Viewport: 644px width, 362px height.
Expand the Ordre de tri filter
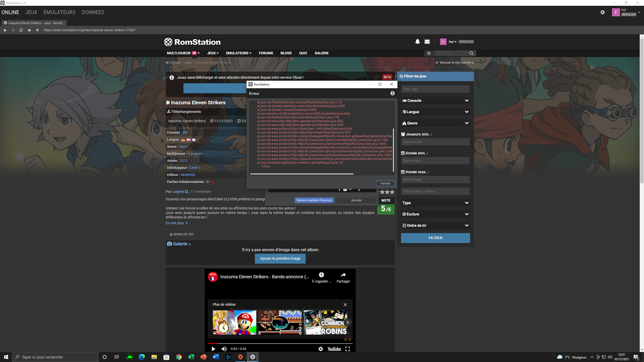coord(435,225)
